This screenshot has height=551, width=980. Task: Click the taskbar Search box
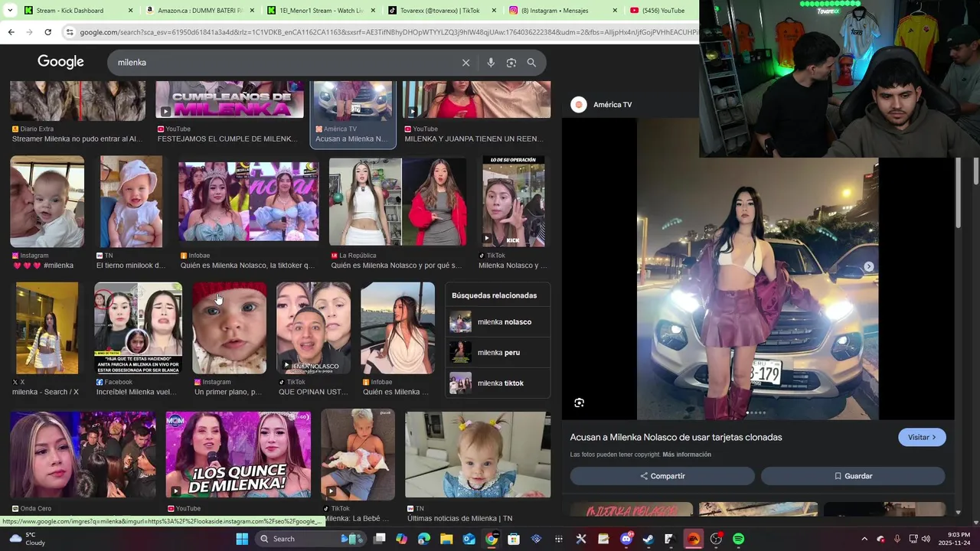310,539
